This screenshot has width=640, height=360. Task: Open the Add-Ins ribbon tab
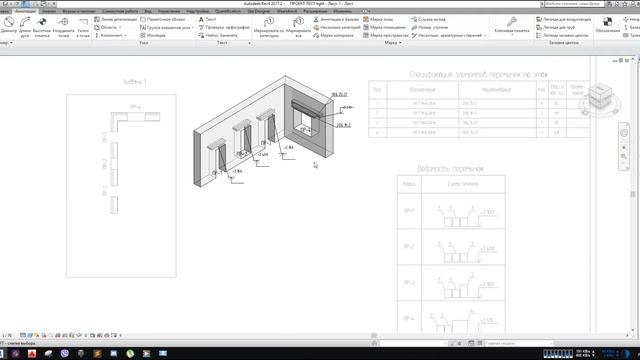tap(197, 11)
